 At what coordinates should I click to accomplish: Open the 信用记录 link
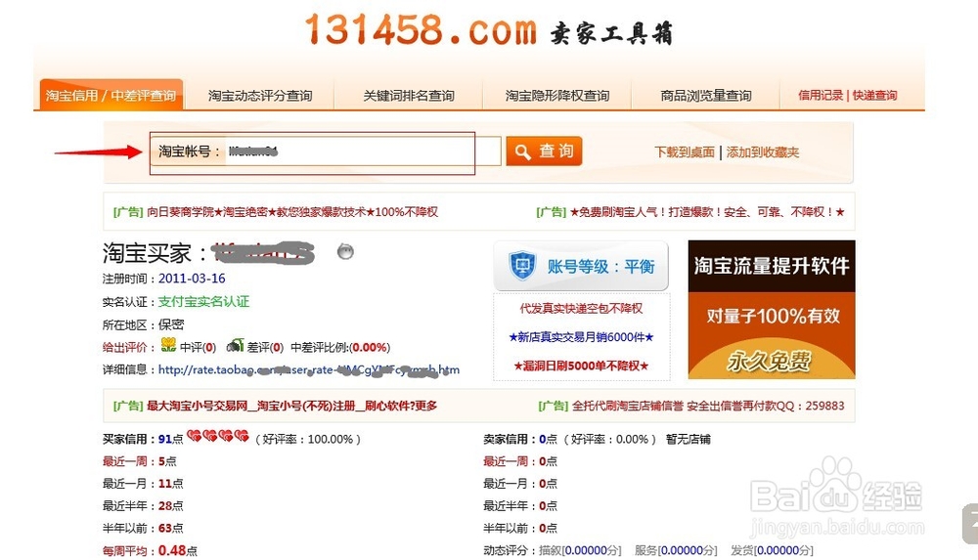[x=821, y=96]
